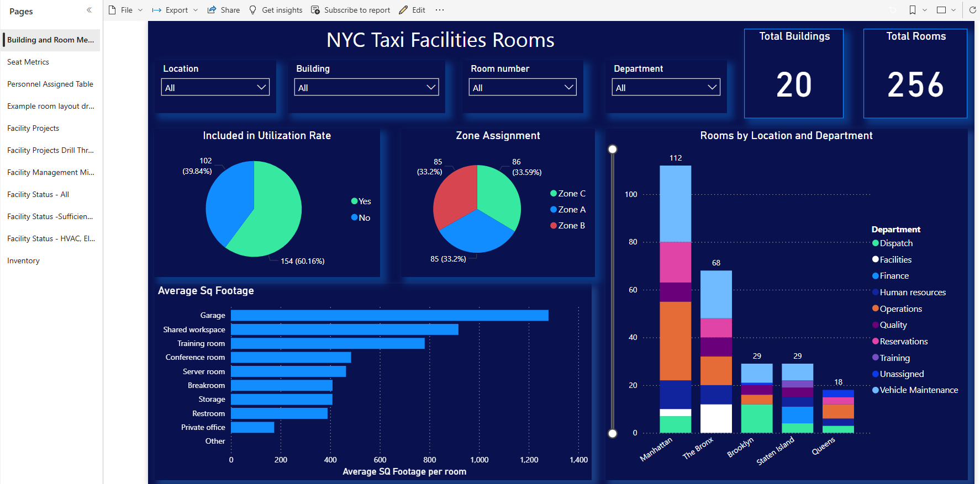The width and height of the screenshot is (980, 484).
Task: Expand the Building slicer dropdown
Action: pyautogui.click(x=366, y=87)
